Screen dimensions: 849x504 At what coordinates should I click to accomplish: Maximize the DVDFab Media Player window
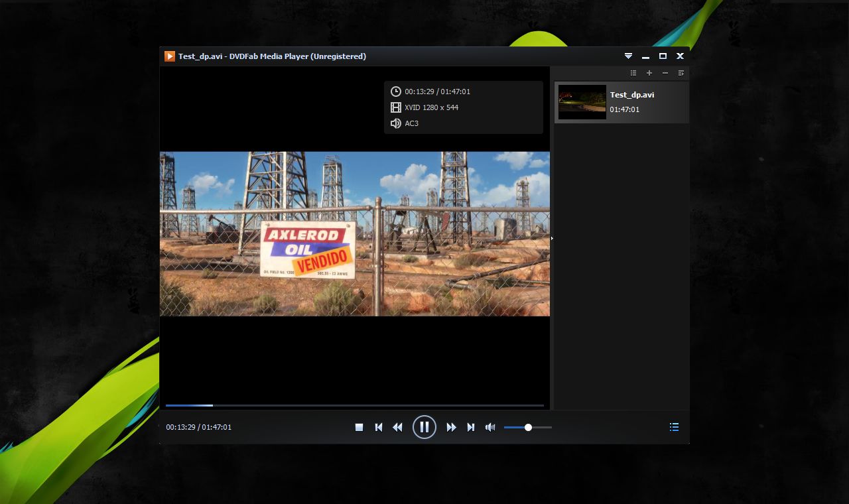click(663, 56)
